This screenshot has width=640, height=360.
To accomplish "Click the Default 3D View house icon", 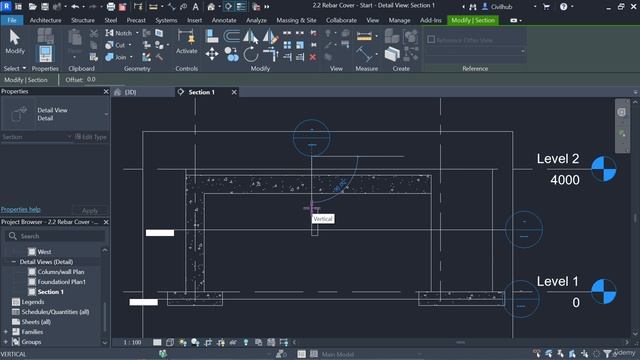I will pos(211,7).
